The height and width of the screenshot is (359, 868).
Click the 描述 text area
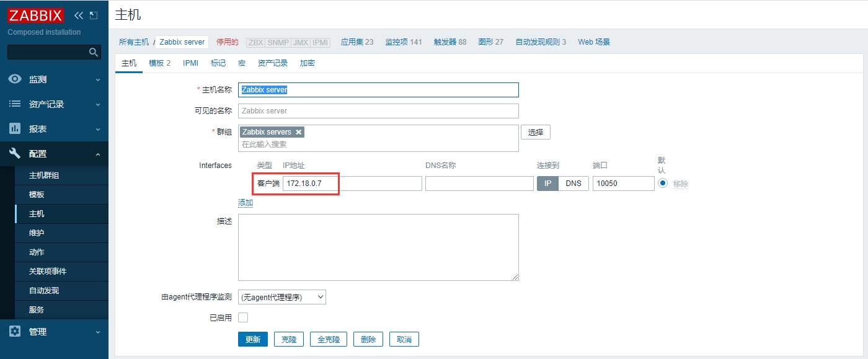pos(378,247)
